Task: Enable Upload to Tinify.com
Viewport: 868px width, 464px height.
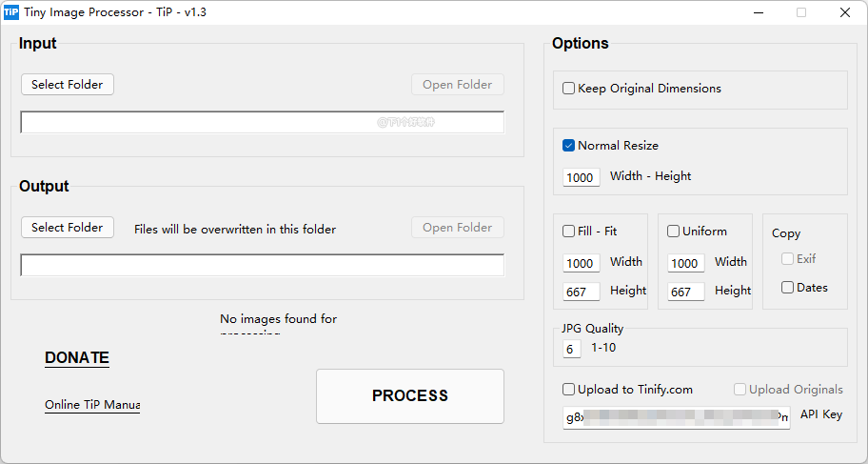Action: click(569, 390)
